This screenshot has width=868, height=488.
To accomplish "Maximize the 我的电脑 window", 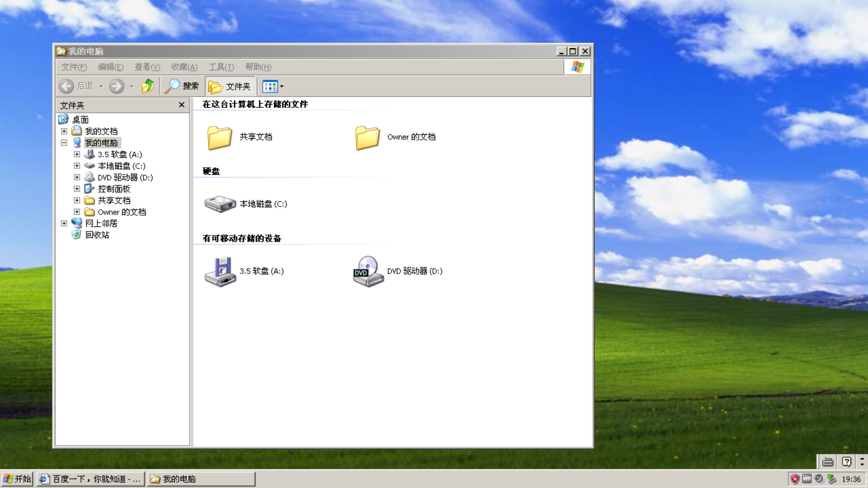I will coord(573,51).
